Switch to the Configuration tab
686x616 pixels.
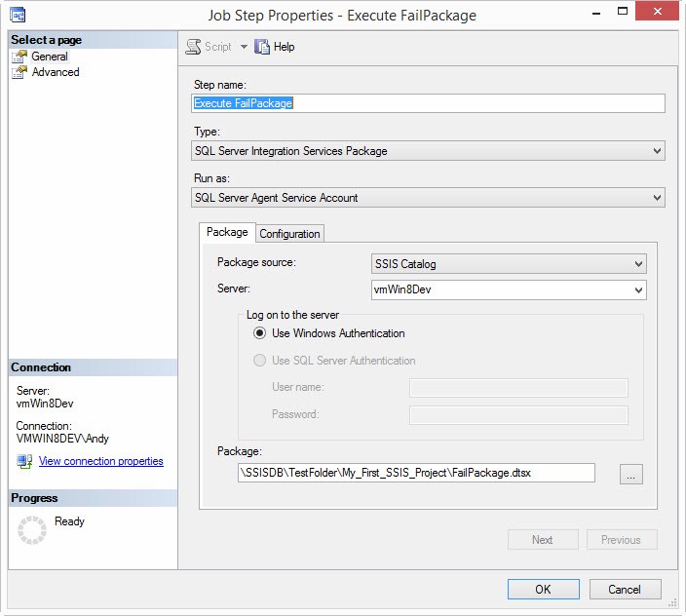[x=289, y=234]
